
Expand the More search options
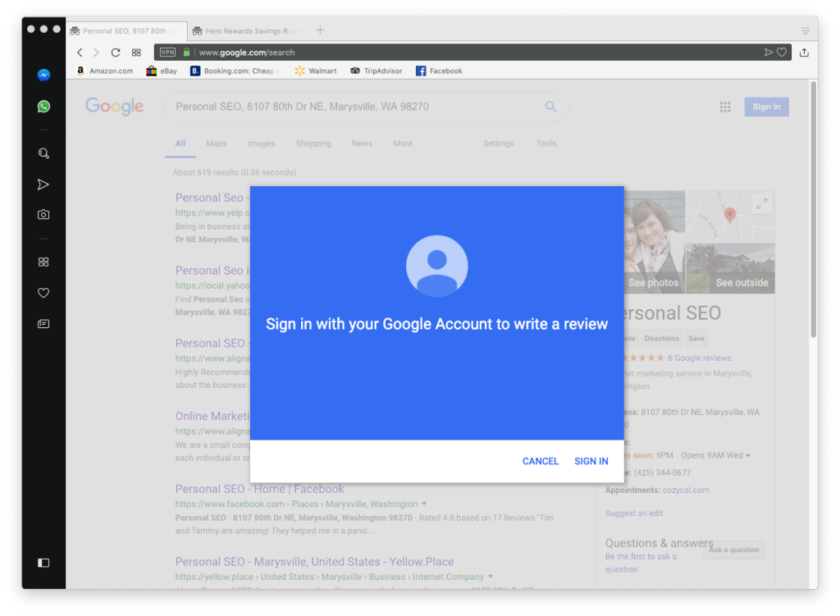click(x=403, y=144)
